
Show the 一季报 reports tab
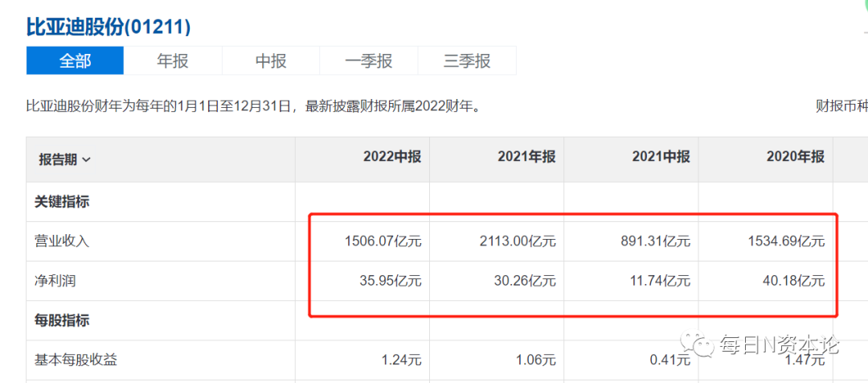coord(369,61)
